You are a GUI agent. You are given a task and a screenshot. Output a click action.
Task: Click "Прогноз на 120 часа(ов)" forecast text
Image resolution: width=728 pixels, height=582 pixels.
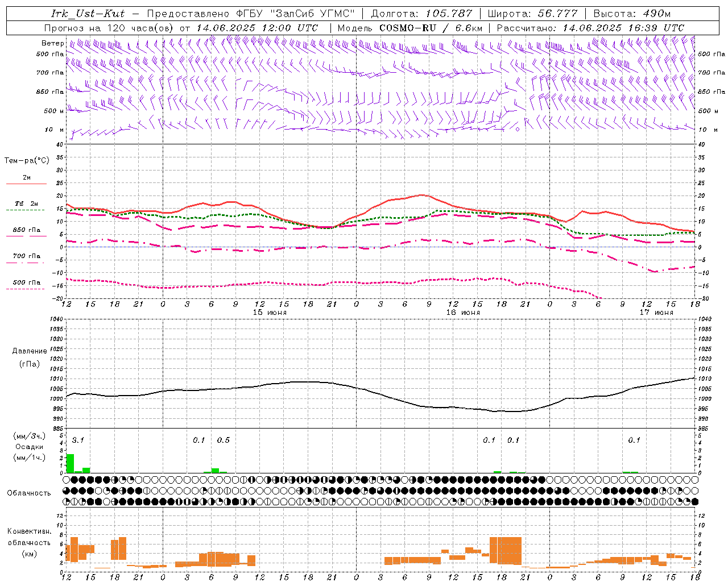tap(110, 28)
